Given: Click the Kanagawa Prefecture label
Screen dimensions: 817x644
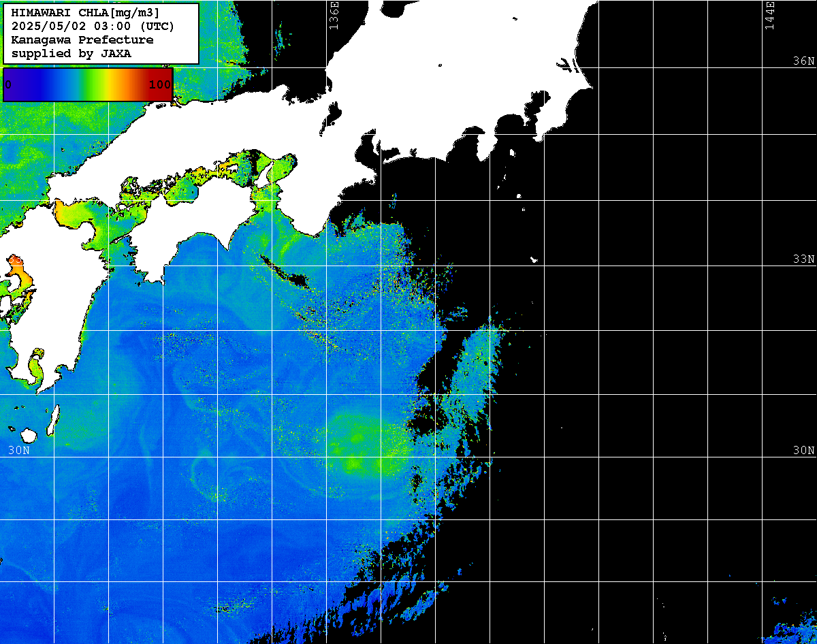Looking at the screenshot, I should click(x=82, y=39).
